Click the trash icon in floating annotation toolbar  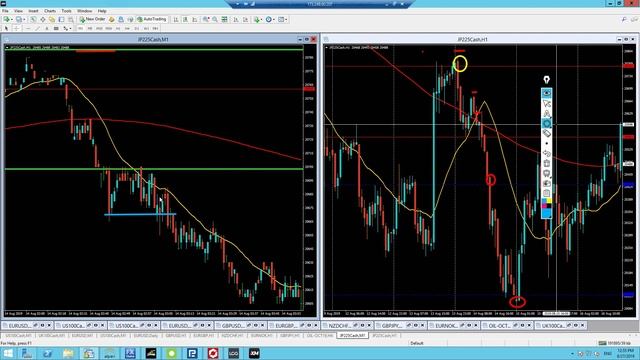547,164
